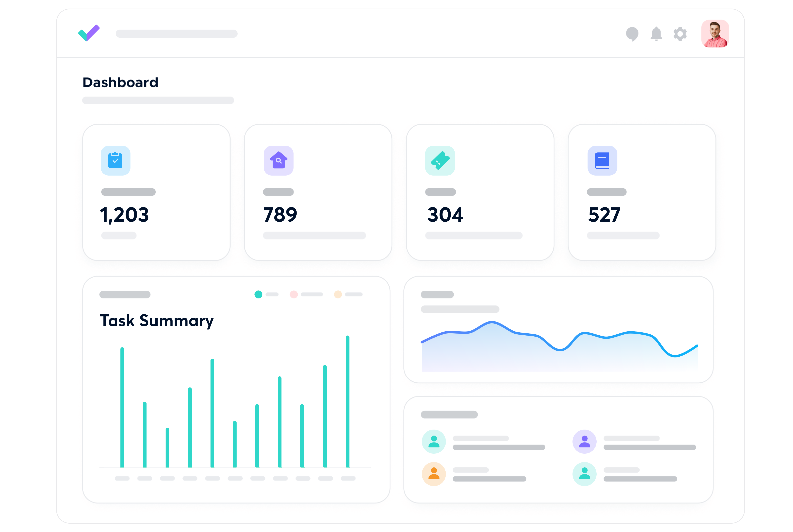Viewport: 793px width, 532px height.
Task: Select the purple user avatar
Action: tap(584, 441)
